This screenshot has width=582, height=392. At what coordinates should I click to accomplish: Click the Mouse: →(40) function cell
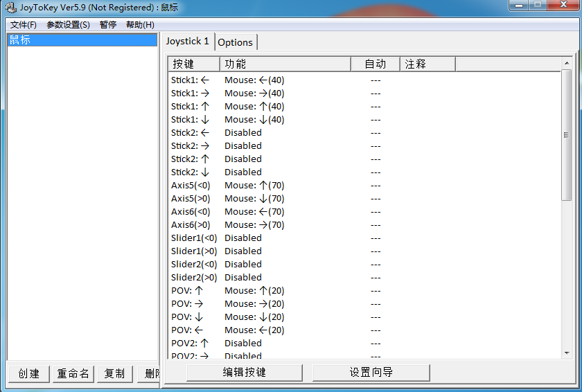(x=254, y=93)
